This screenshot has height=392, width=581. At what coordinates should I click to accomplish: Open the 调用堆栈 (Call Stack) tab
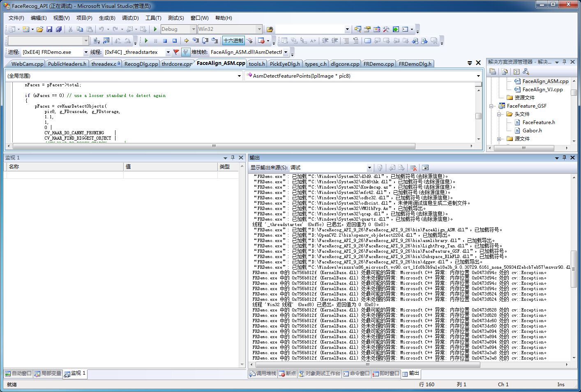(x=263, y=374)
